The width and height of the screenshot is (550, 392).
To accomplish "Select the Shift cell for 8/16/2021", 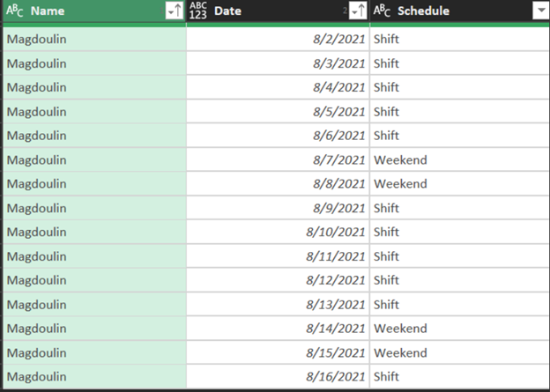I will [460, 376].
